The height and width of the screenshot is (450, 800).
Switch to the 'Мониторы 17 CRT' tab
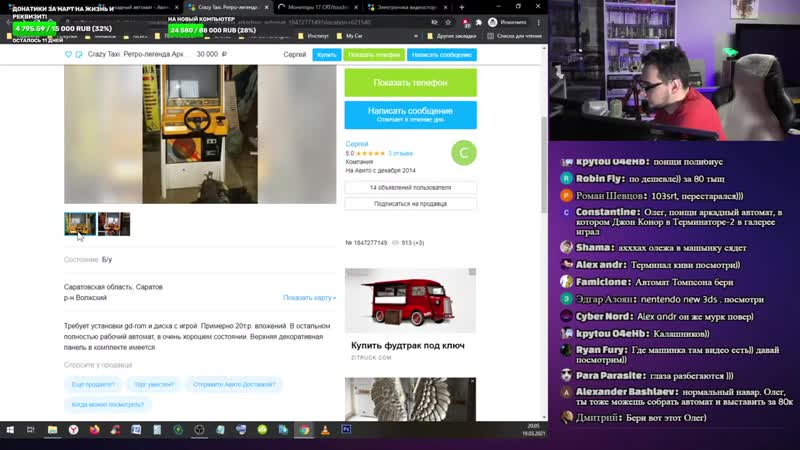(x=317, y=7)
